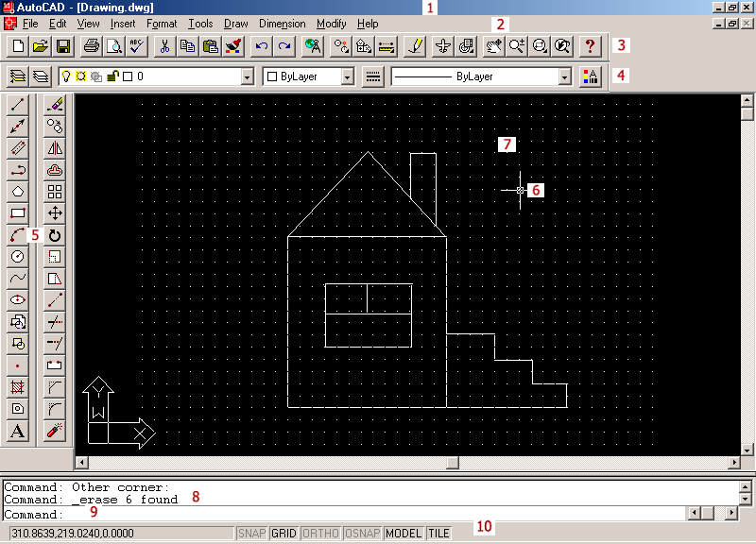
Task: Select the Hatch tool
Action: point(17,387)
